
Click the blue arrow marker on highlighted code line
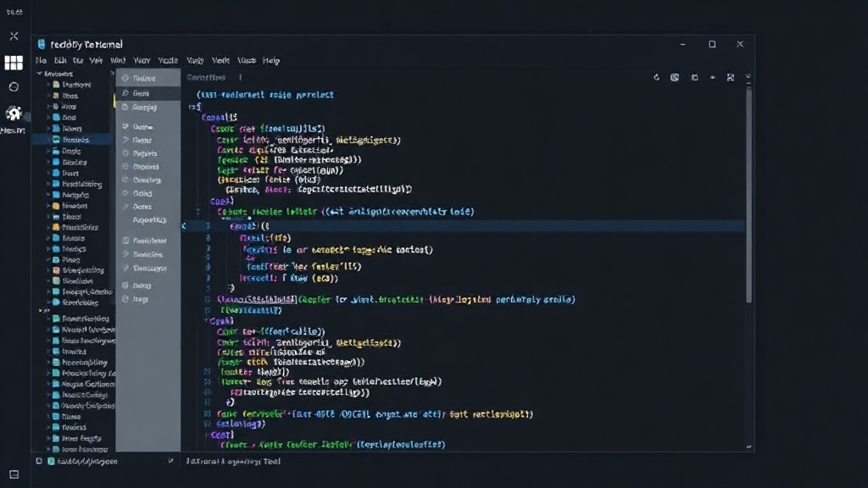[184, 225]
